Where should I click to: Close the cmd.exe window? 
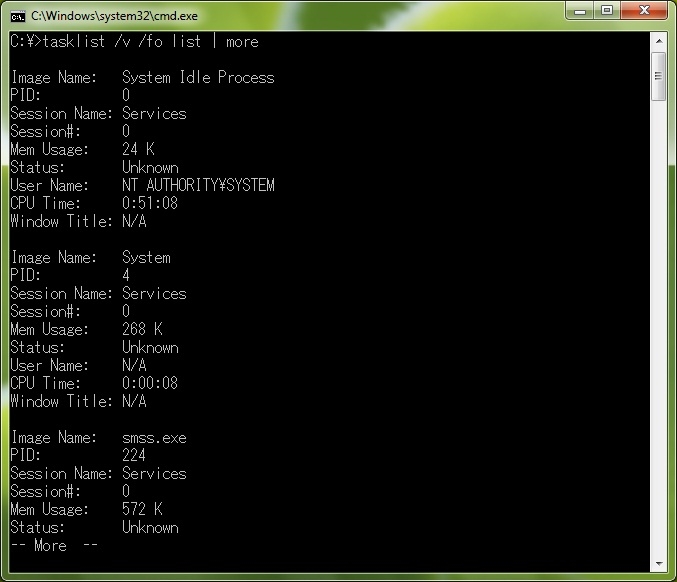point(644,10)
